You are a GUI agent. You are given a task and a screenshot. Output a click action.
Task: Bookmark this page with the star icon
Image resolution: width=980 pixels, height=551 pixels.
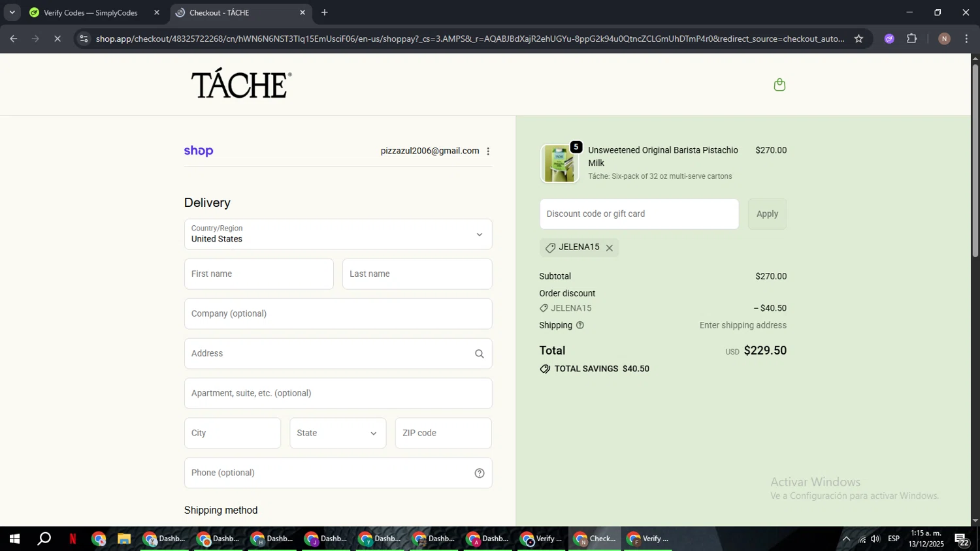[x=858, y=39]
